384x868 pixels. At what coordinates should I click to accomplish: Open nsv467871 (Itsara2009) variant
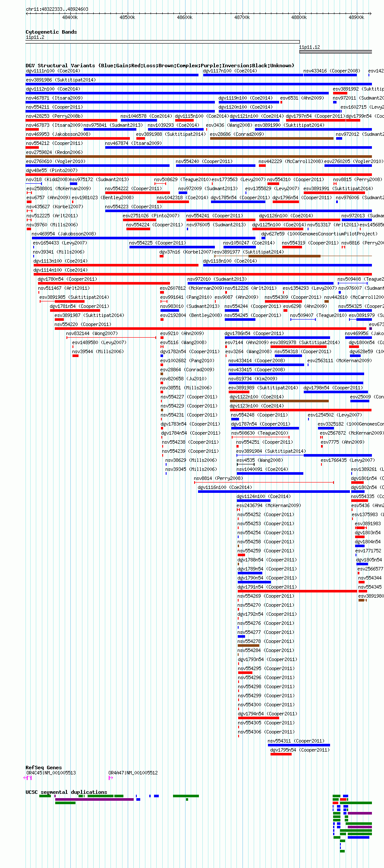point(120,102)
